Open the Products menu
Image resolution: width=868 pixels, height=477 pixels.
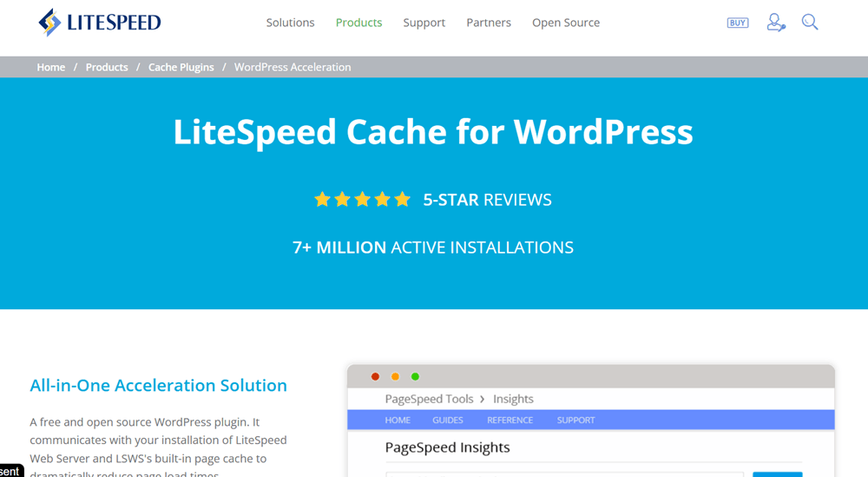(x=358, y=23)
